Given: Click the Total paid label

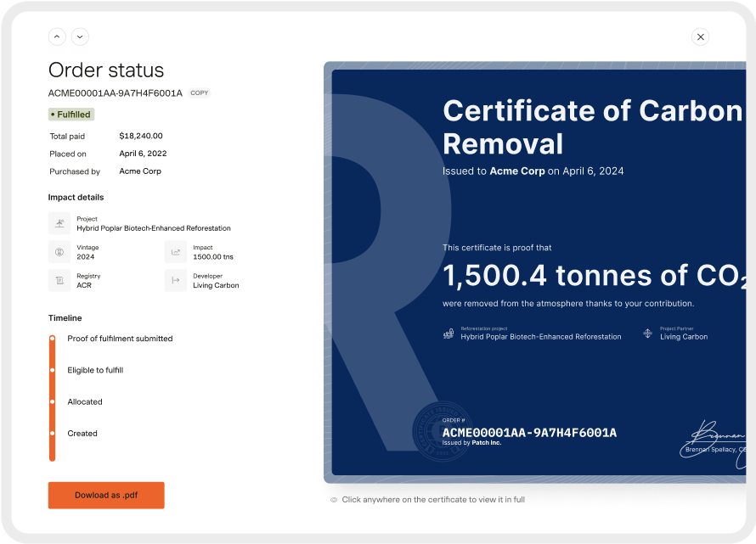Looking at the screenshot, I should click(x=67, y=137).
